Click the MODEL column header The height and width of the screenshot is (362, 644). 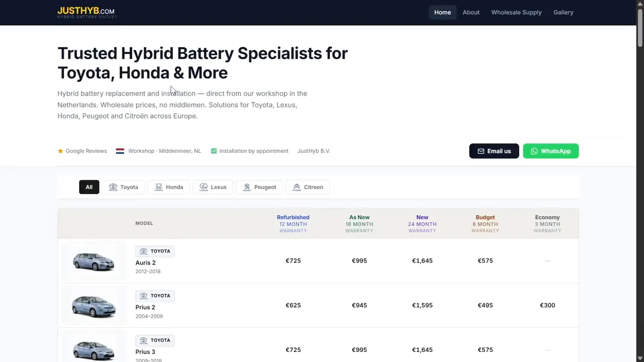pos(144,223)
